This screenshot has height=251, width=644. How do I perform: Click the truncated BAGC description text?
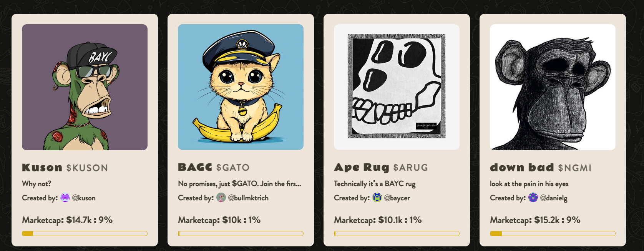(x=239, y=184)
